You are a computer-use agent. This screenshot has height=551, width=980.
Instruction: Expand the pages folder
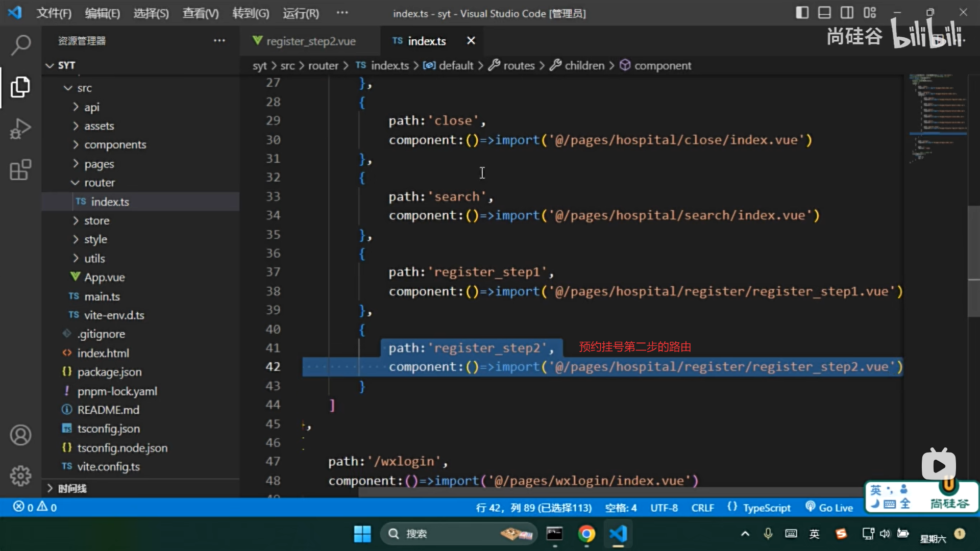pos(99,164)
